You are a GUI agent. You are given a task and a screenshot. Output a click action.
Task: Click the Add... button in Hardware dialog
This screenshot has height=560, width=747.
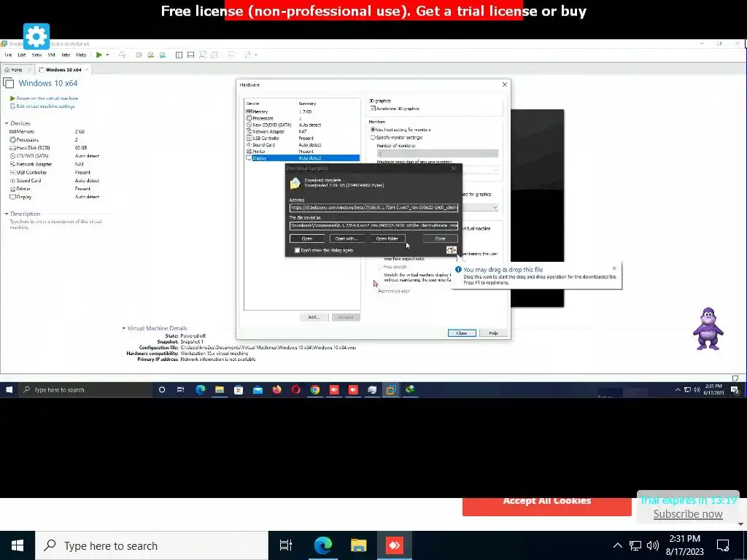click(314, 317)
